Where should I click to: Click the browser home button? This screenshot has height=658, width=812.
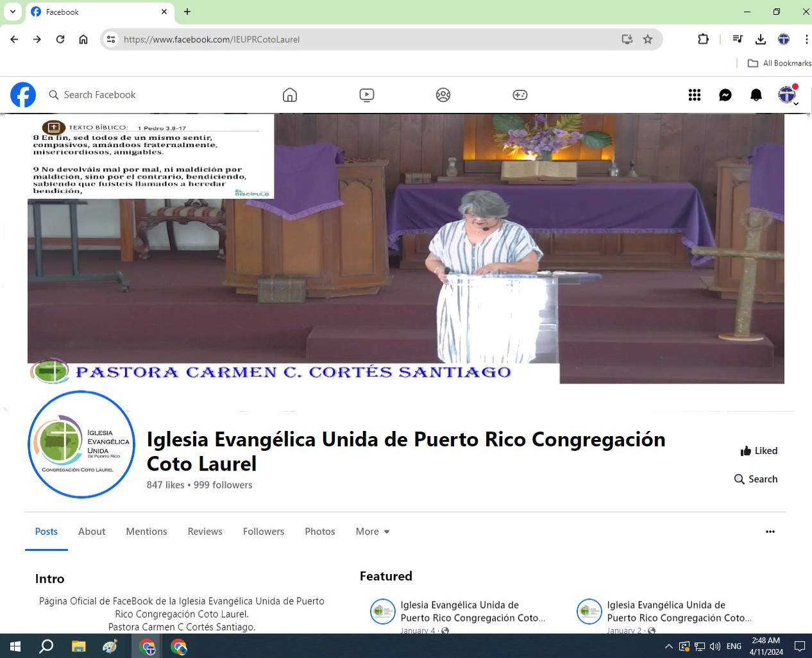point(83,39)
